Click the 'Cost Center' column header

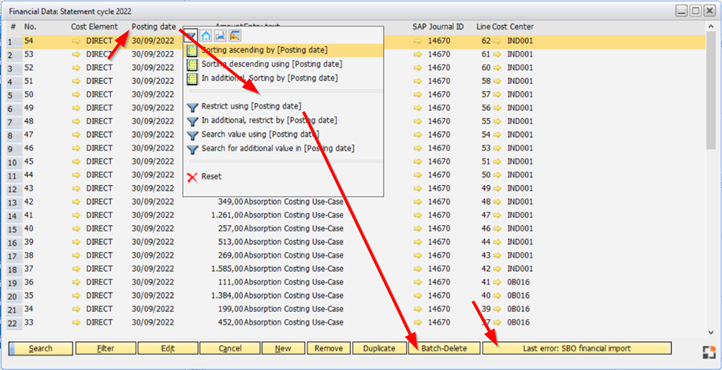pyautogui.click(x=513, y=27)
